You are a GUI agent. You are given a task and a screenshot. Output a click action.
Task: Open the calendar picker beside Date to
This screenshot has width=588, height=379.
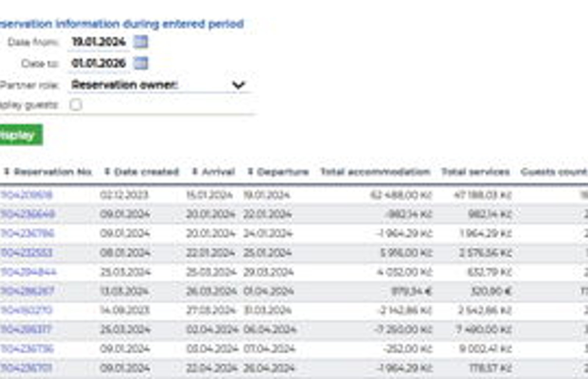pos(140,63)
